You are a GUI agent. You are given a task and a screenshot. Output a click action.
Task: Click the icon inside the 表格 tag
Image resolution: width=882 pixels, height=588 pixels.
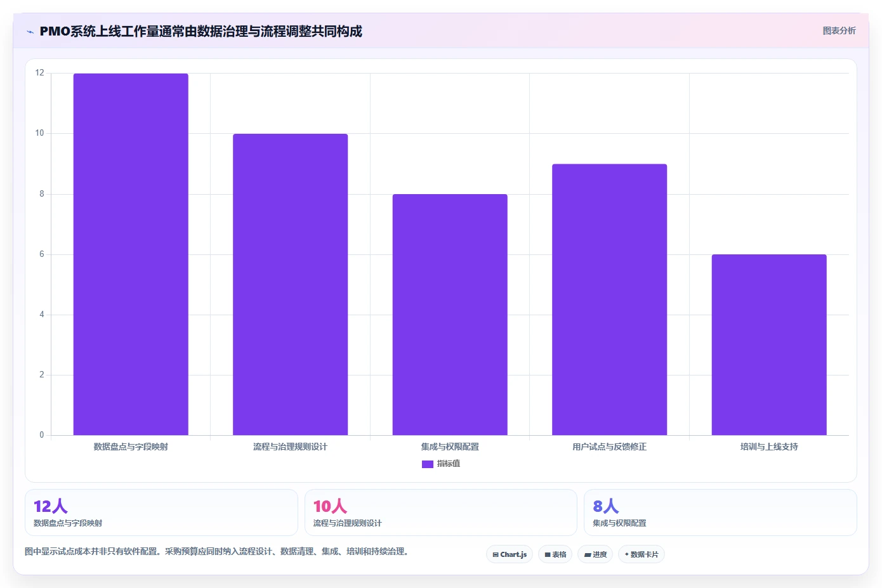tap(548, 554)
